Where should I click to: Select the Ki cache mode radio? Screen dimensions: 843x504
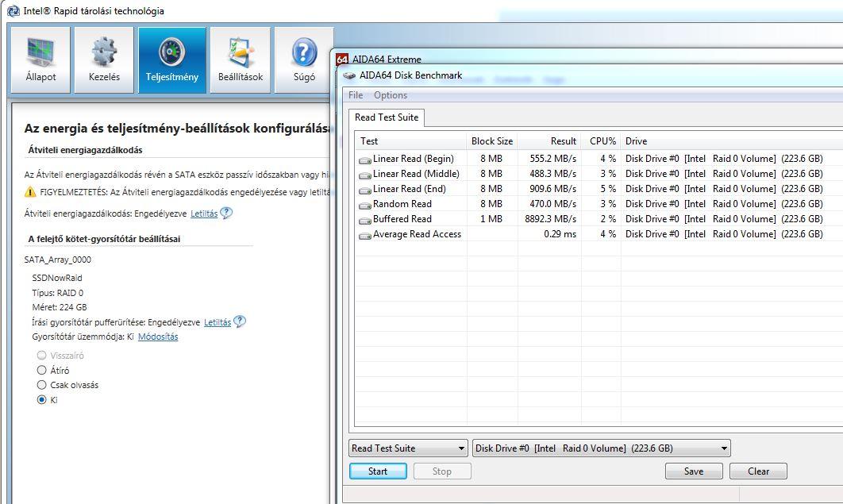click(x=41, y=399)
